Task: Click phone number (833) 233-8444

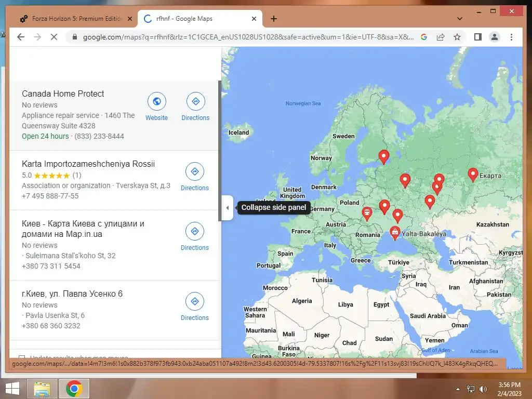Action: click(99, 136)
